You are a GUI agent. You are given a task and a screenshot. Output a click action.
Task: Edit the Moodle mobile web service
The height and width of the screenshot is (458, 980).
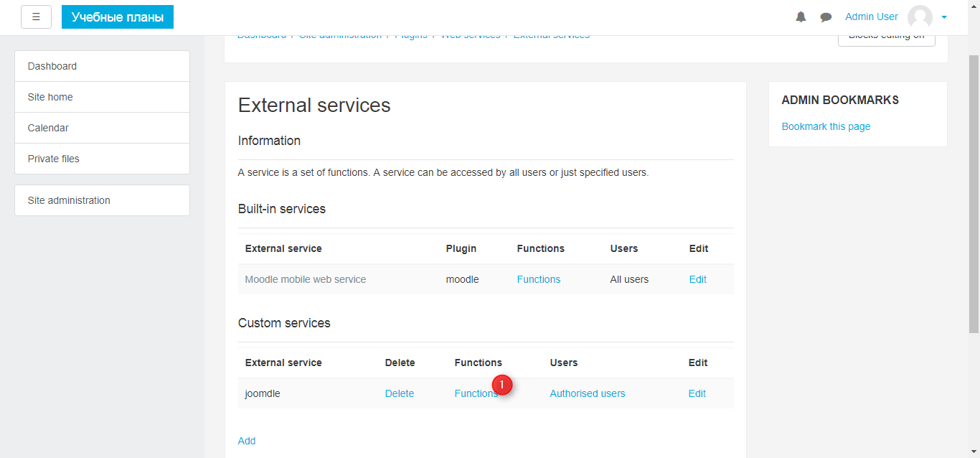697,279
